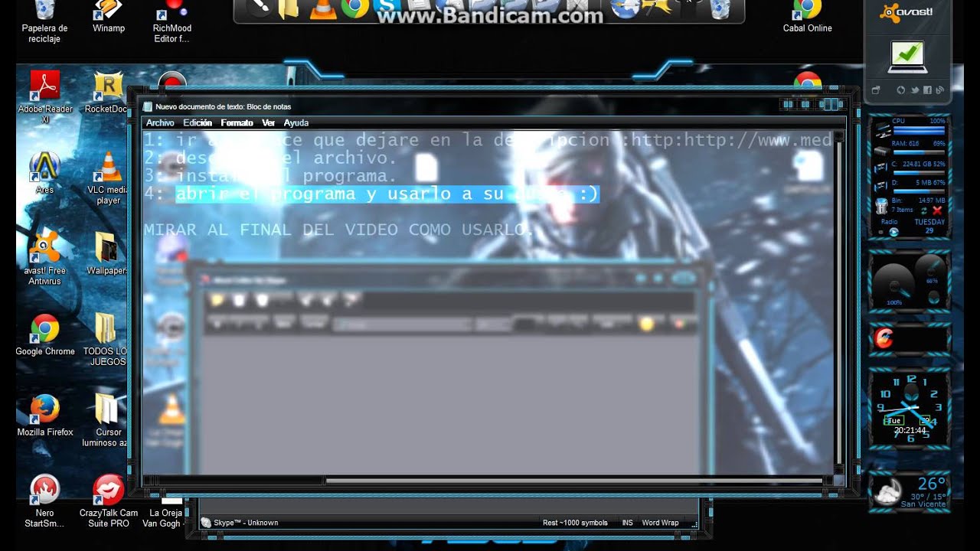
Task: Open the Formato menu
Action: click(x=237, y=122)
